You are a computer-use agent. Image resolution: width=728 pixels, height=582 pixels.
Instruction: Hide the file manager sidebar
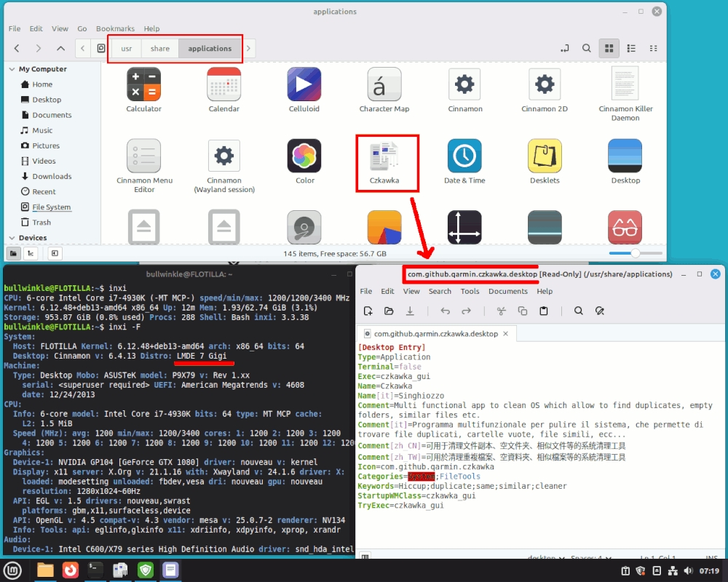point(55,253)
